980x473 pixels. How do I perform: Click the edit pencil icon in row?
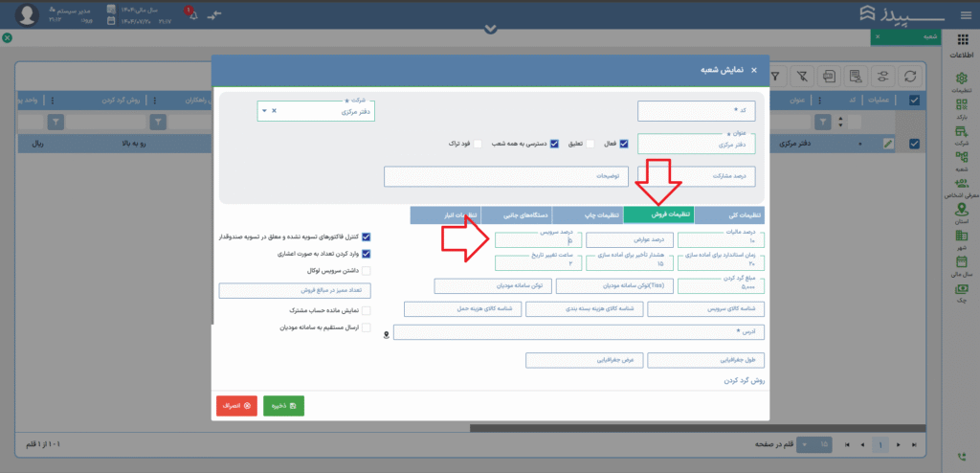(889, 144)
